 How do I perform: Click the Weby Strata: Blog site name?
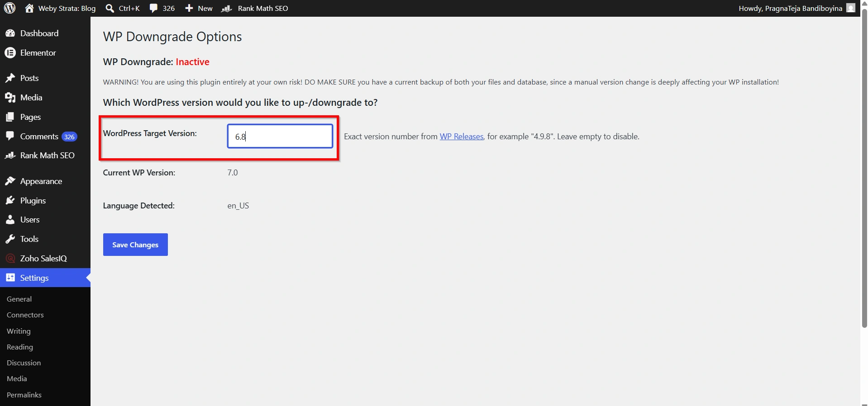[67, 8]
